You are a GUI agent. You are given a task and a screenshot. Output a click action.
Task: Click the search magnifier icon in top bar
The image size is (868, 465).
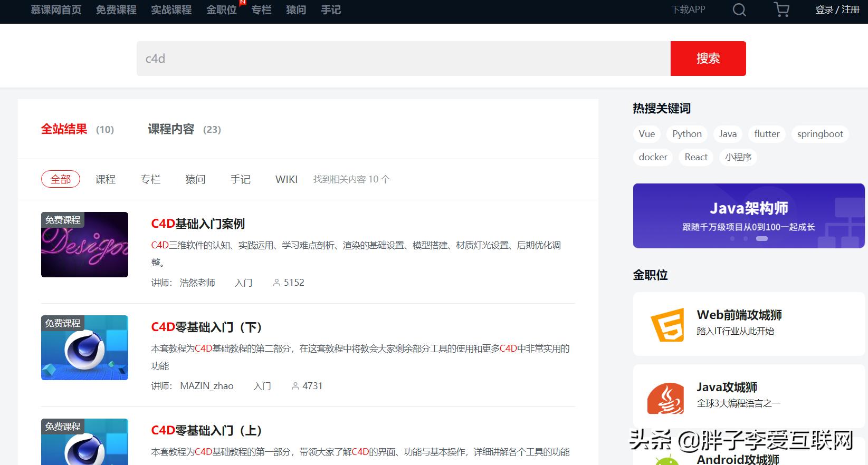click(739, 10)
